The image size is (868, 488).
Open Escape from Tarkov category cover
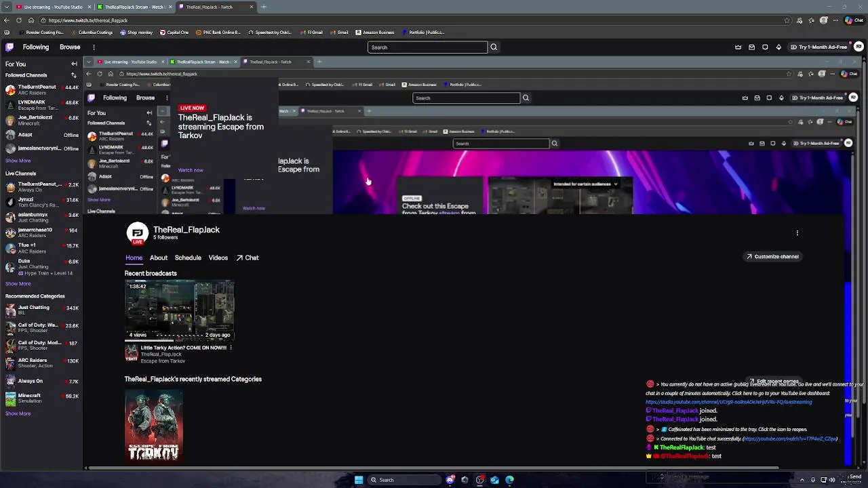tap(154, 426)
